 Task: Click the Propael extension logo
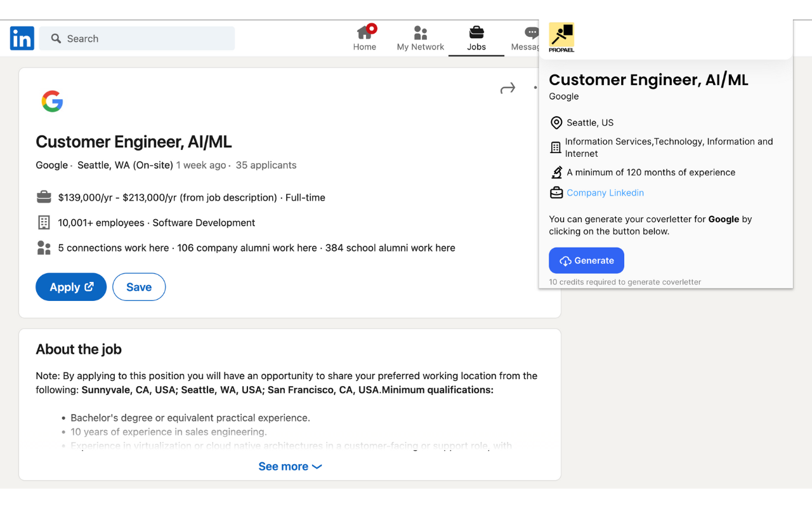(561, 37)
